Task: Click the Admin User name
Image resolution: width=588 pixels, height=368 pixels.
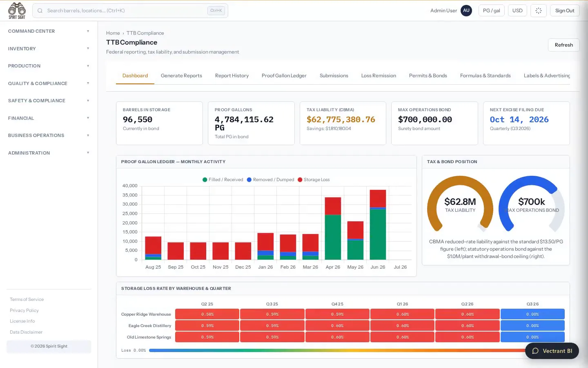Action: (443, 11)
